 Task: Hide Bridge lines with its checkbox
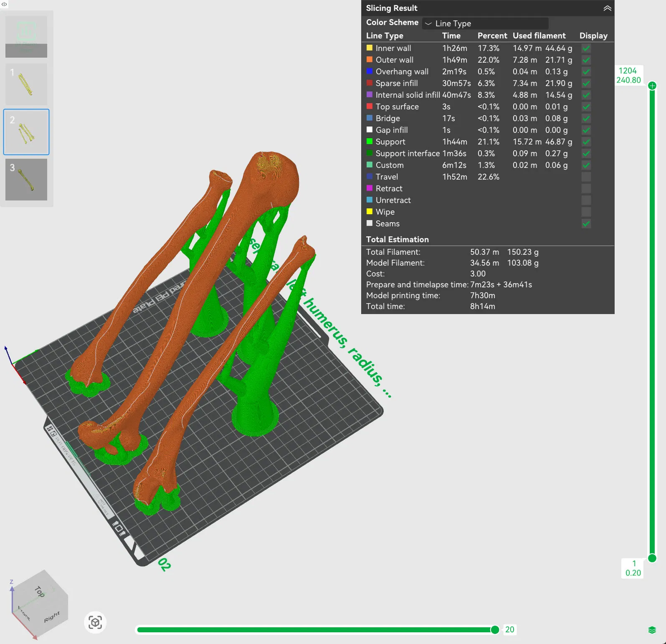click(586, 118)
